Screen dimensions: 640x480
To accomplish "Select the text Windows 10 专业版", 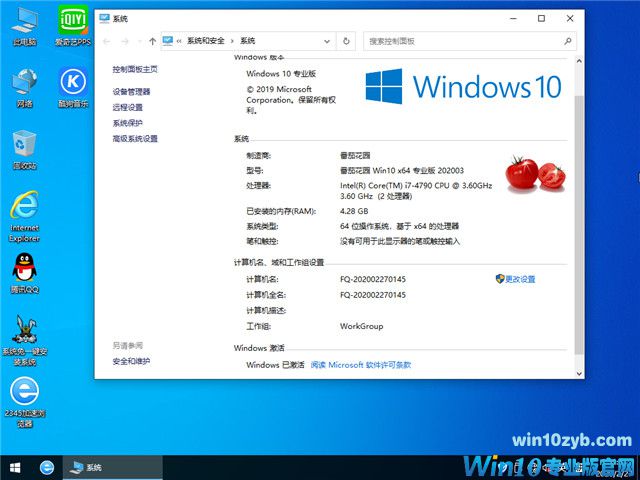I will (x=281, y=74).
